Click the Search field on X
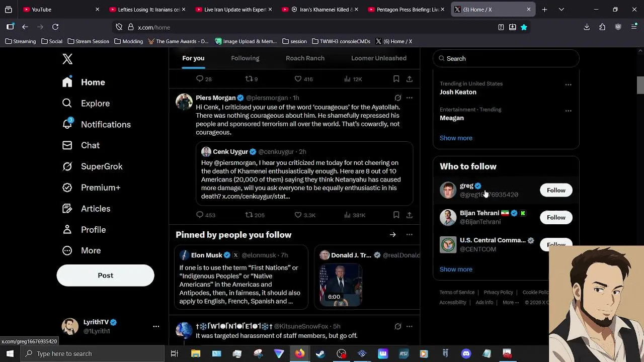This screenshot has height=362, width=644. click(506, 58)
